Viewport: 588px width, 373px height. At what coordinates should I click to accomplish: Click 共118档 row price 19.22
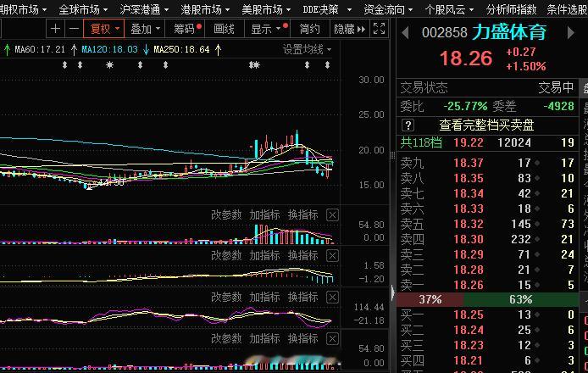pos(469,142)
